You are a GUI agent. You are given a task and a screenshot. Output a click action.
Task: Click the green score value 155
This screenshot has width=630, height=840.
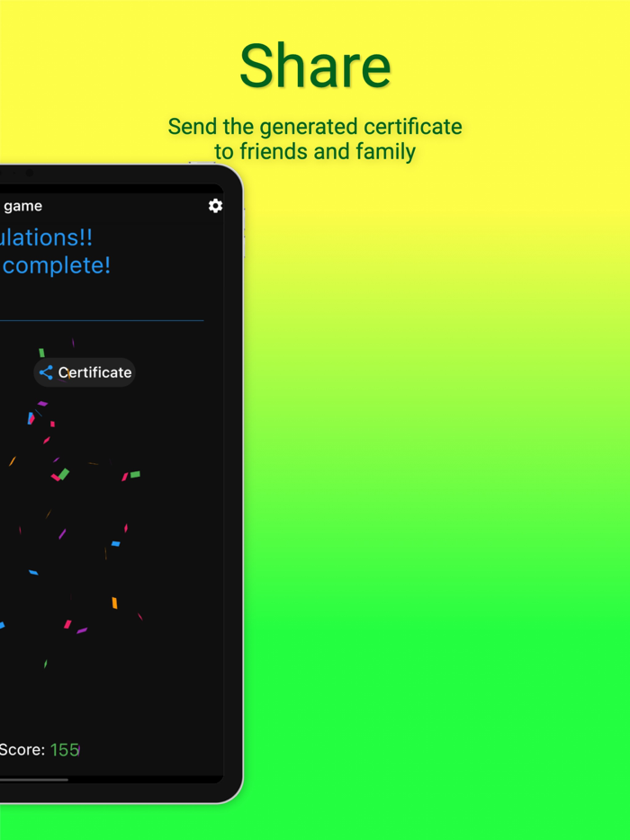click(65, 750)
